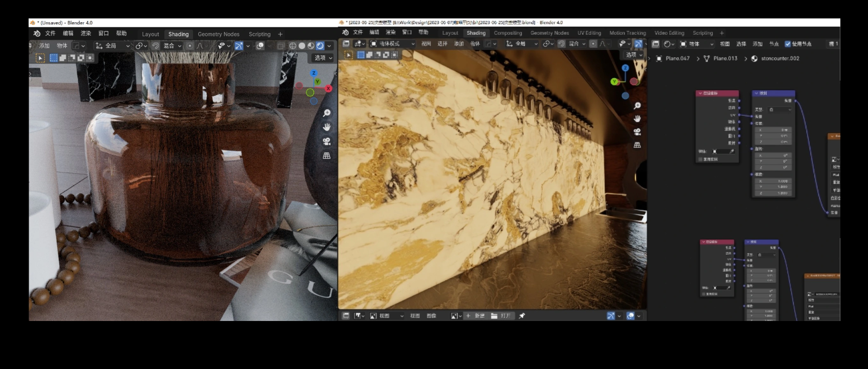Click the eyedropper in the top texture coordinate node
The image size is (868, 369).
(732, 151)
